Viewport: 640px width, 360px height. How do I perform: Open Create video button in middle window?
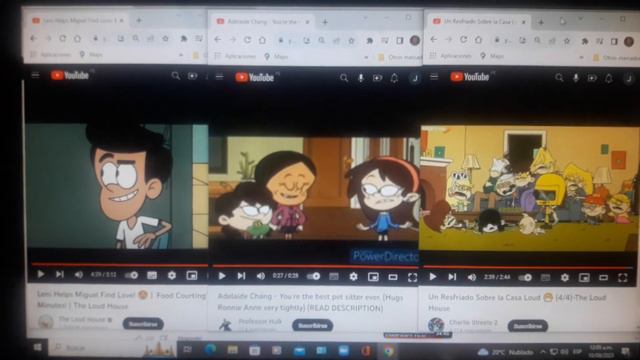[378, 78]
